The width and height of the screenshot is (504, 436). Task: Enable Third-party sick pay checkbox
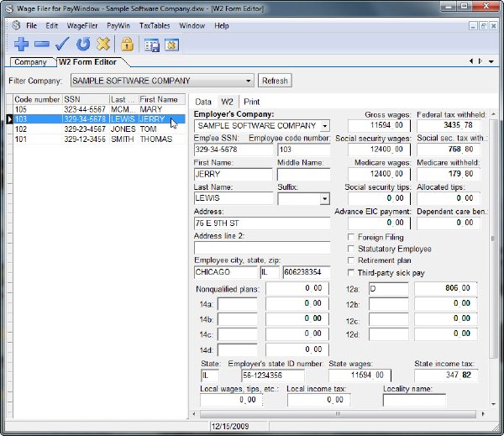pos(351,273)
